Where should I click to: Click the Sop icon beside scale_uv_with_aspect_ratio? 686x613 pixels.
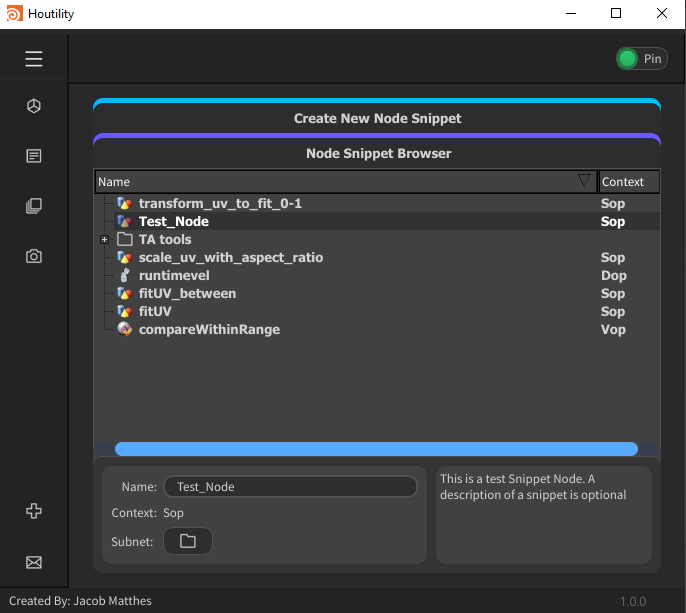(x=125, y=257)
